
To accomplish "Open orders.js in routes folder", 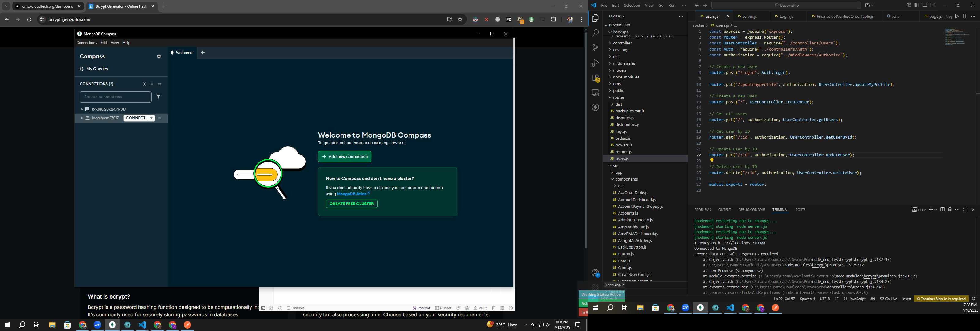I will pos(623,139).
